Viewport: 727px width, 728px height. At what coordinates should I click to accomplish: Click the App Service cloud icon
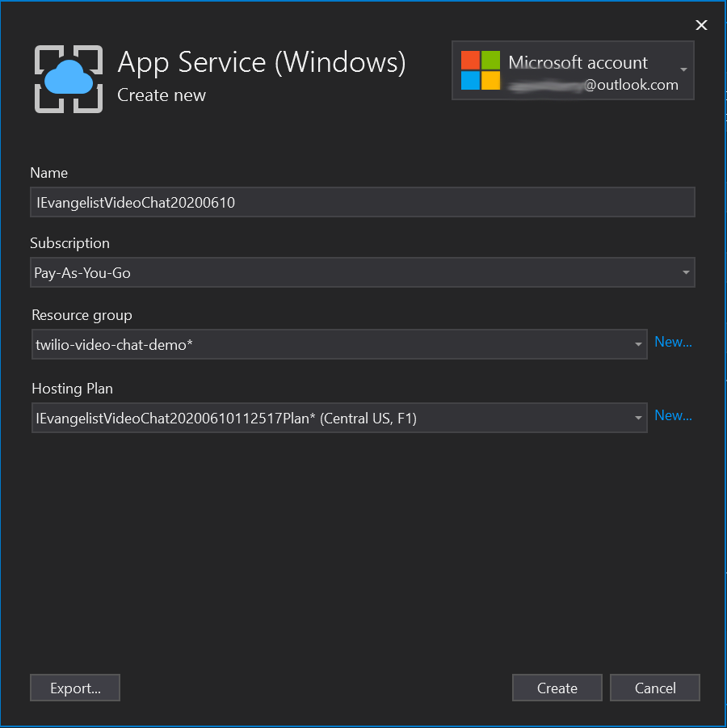(x=69, y=79)
